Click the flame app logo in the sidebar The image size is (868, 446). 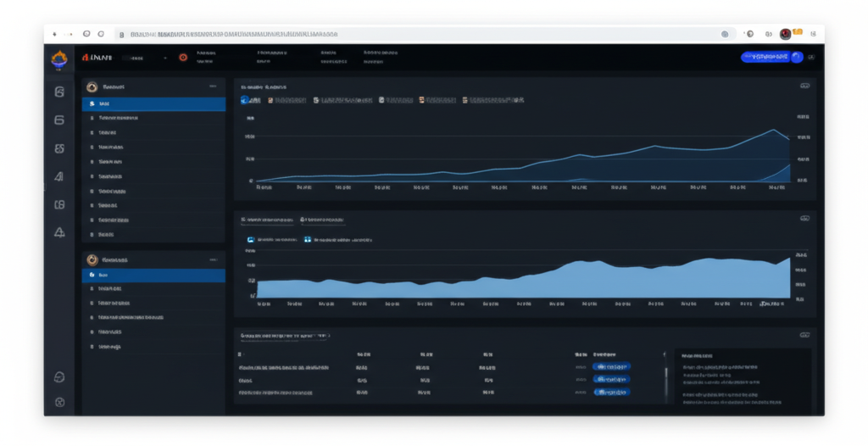[58, 59]
